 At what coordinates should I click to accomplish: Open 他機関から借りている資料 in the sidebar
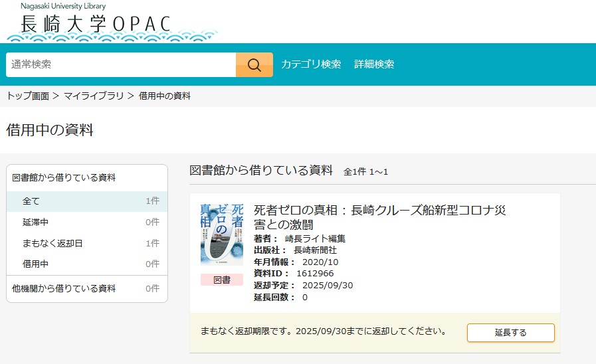[x=64, y=288]
